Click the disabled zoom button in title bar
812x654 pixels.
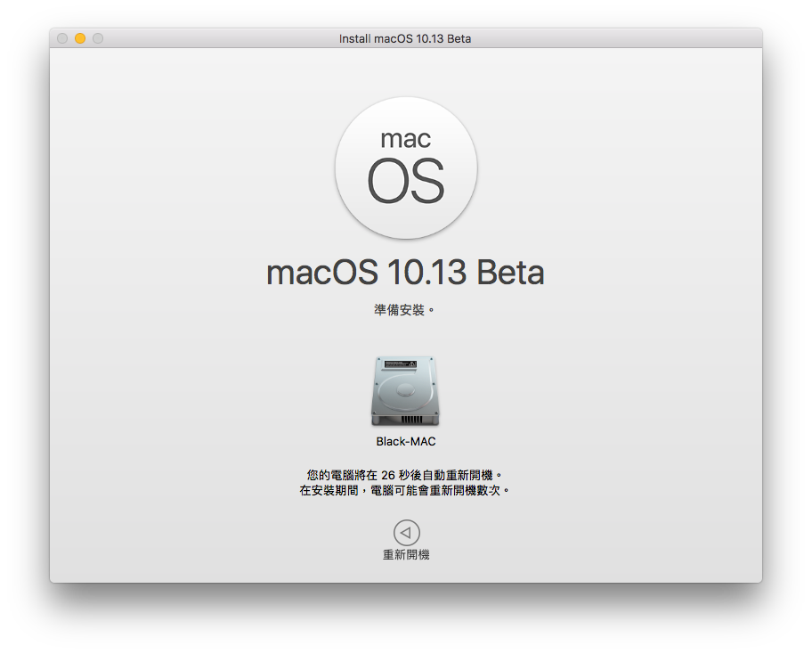(98, 38)
